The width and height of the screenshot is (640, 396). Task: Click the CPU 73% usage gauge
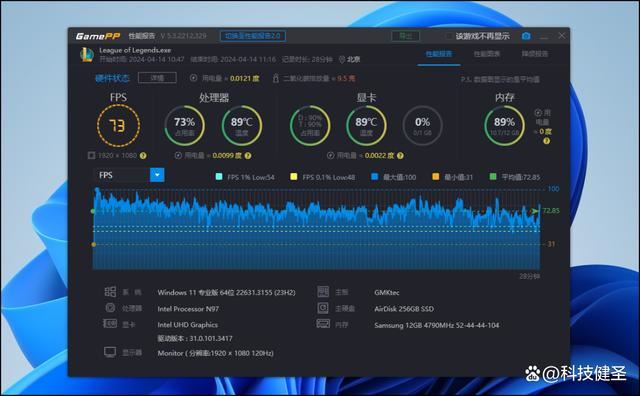(x=184, y=126)
